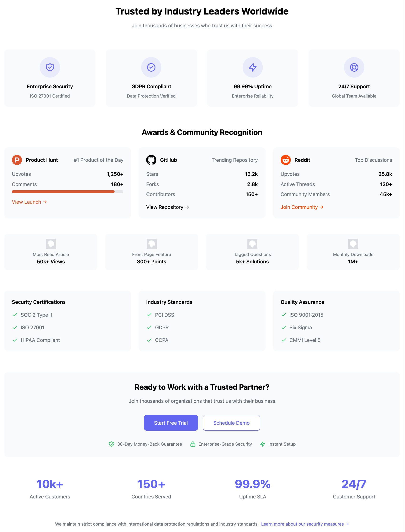Click the 24/7 Support lifebuoy icon
This screenshot has width=405, height=532.
[x=354, y=67]
